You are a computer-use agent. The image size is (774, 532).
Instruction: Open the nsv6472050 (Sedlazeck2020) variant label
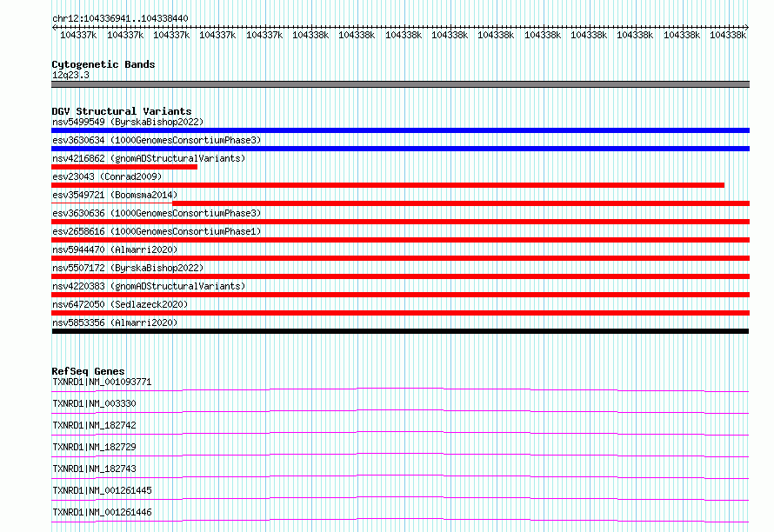coord(120,304)
